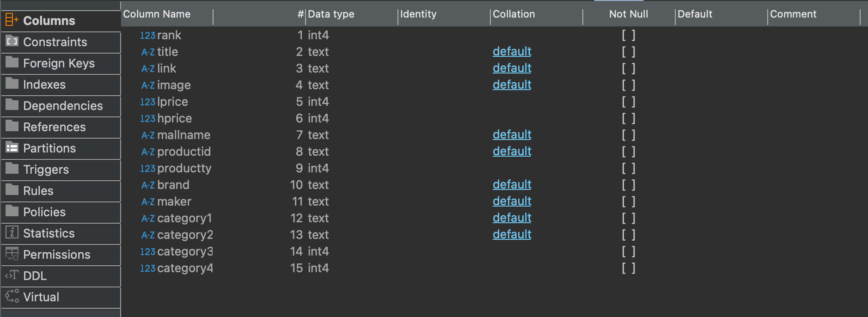Click the Virtual tab icon
This screenshot has height=317, width=868.
click(x=12, y=296)
